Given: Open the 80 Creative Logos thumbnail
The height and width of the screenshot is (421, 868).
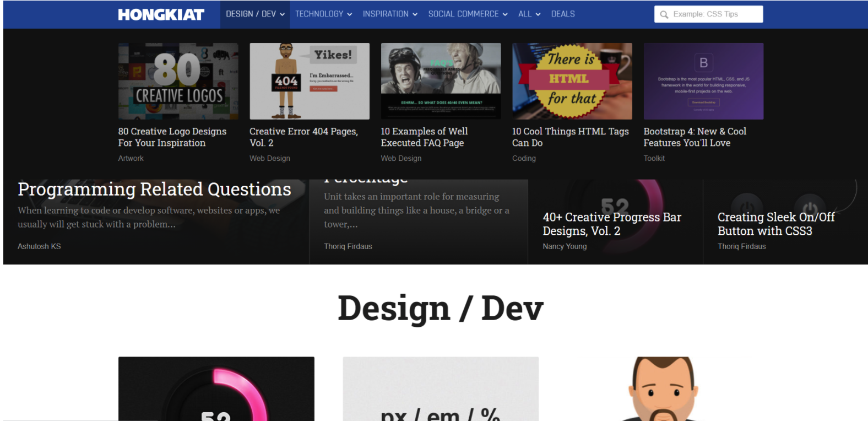Looking at the screenshot, I should [x=178, y=81].
